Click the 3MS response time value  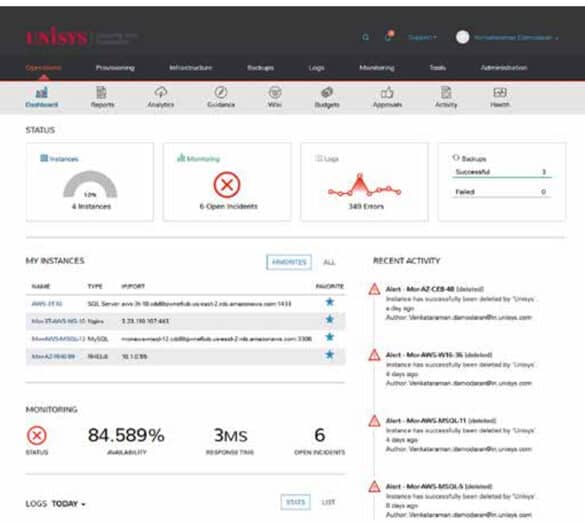(x=230, y=435)
